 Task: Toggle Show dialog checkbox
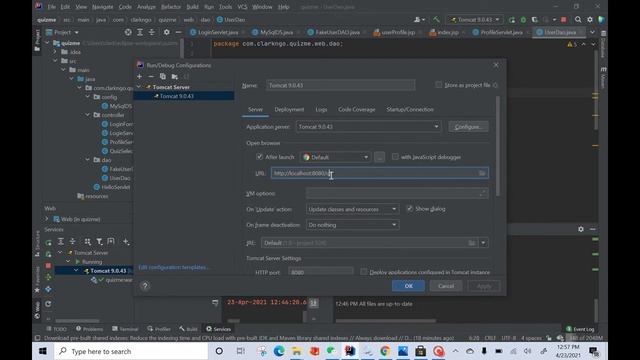pyautogui.click(x=409, y=209)
